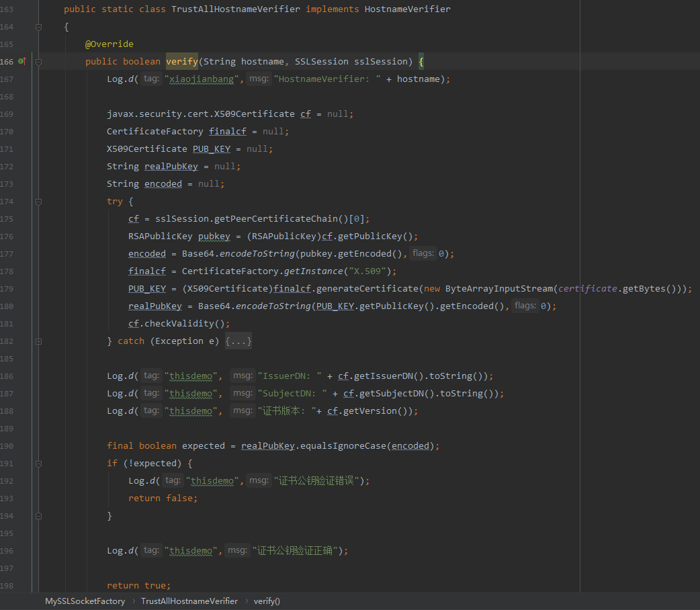The height and width of the screenshot is (610, 700).
Task: Click return false statement
Action: pyautogui.click(x=163, y=498)
